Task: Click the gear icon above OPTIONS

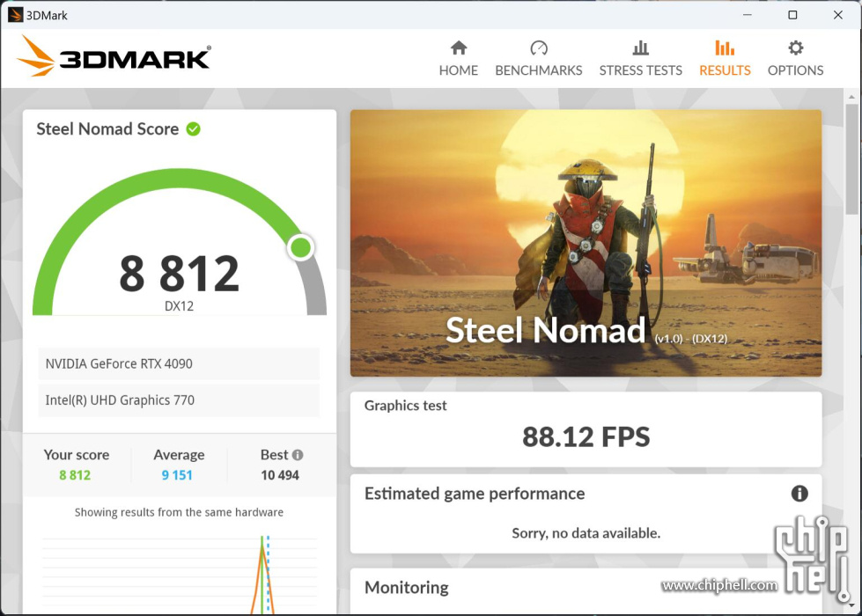Action: pos(795,48)
